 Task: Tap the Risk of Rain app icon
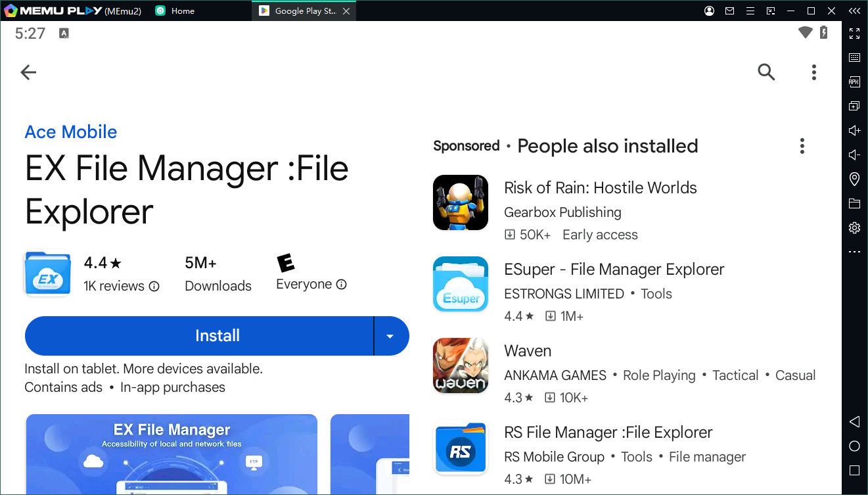tap(460, 202)
